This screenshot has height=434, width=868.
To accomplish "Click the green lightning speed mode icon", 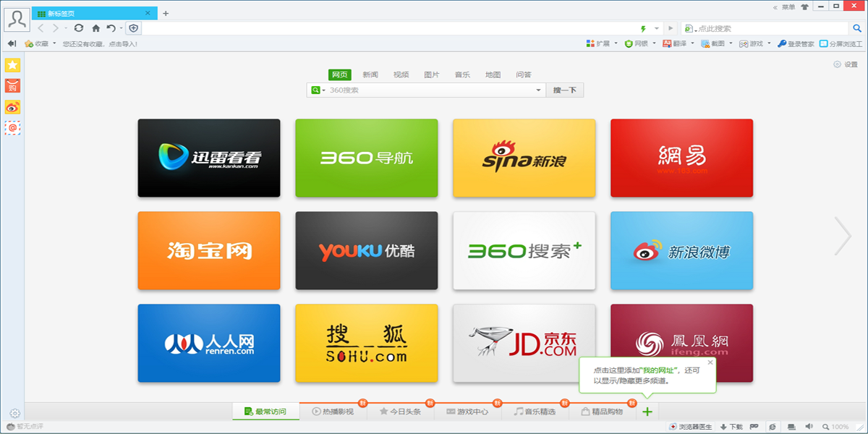I will [x=643, y=28].
